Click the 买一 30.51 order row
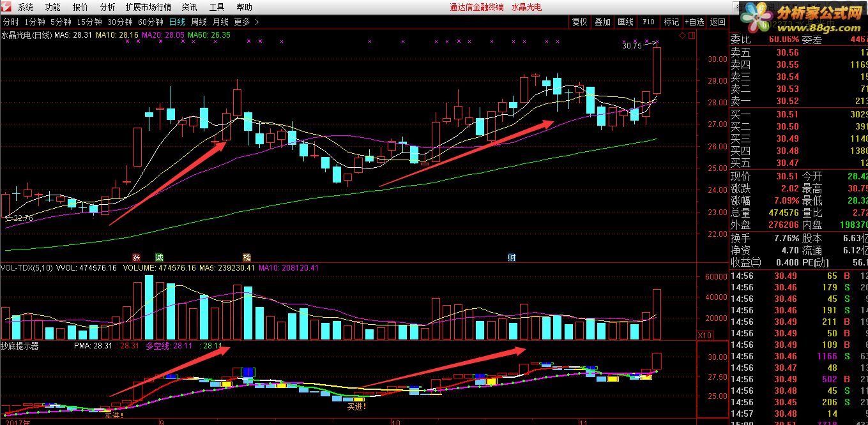The width and height of the screenshot is (868, 425). pyautogui.click(x=798, y=114)
